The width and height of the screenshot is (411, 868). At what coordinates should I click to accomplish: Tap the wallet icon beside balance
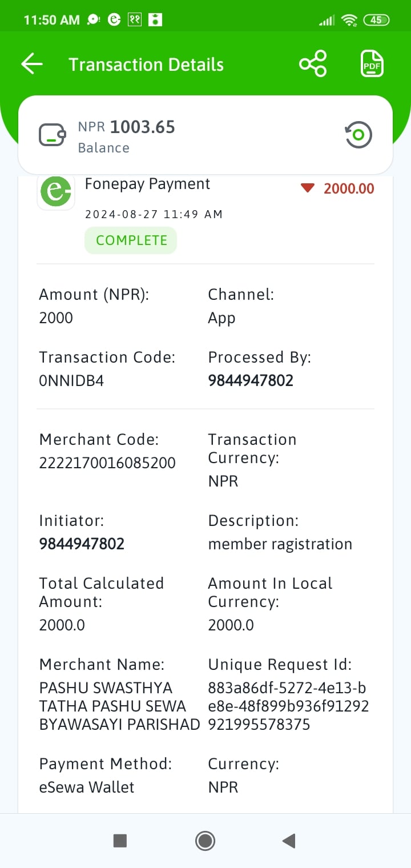point(53,135)
